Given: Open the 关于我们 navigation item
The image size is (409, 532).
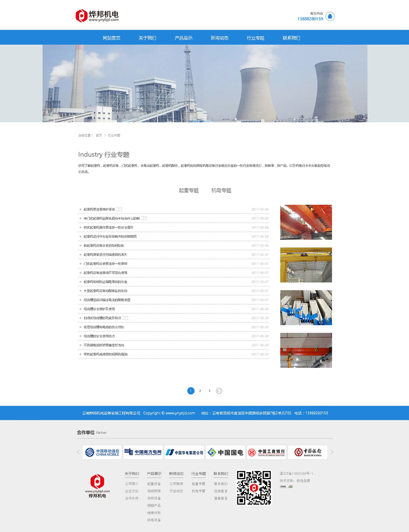Looking at the screenshot, I should (147, 38).
